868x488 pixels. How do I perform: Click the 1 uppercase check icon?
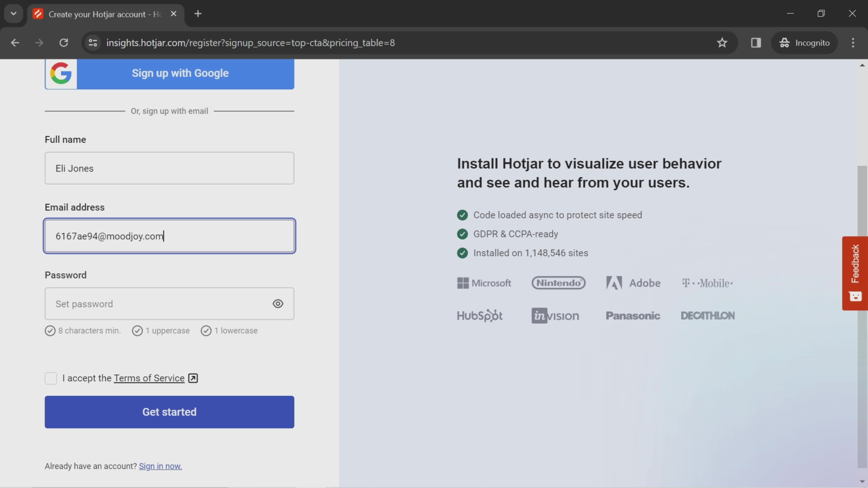tap(137, 331)
